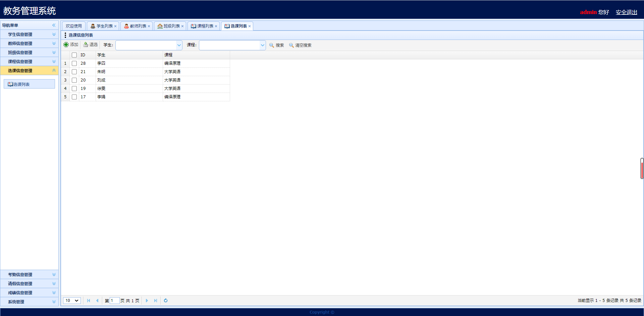Check the row for 李四 ID 28
The width and height of the screenshot is (644, 316).
(x=74, y=63)
